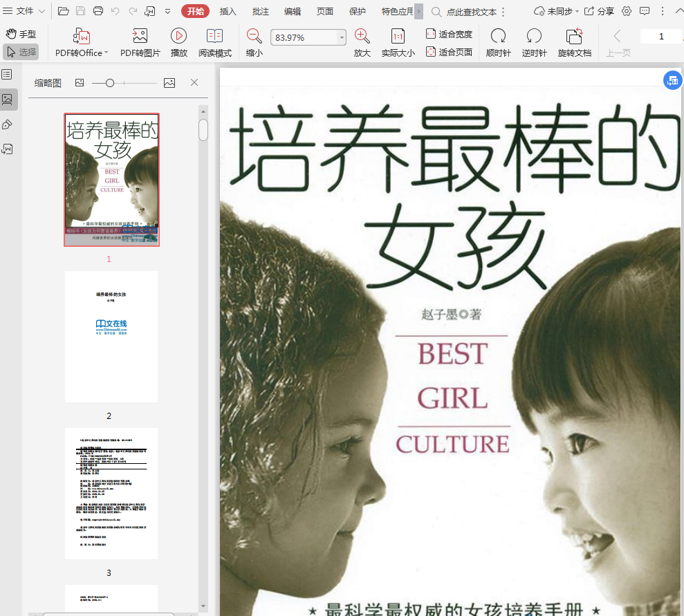Open the 批注 tab

[x=260, y=11]
